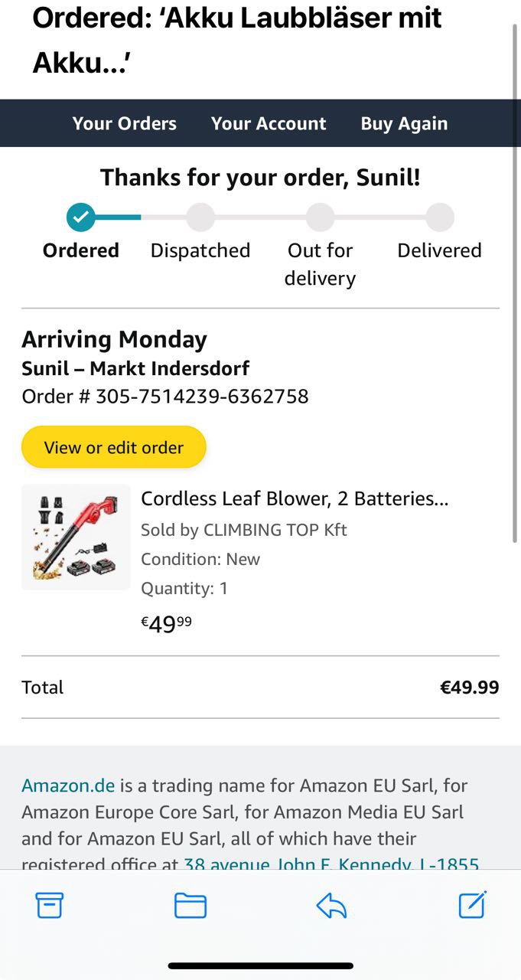521x980 pixels.
Task: Open the move-to-folder icon
Action: pyautogui.click(x=190, y=906)
